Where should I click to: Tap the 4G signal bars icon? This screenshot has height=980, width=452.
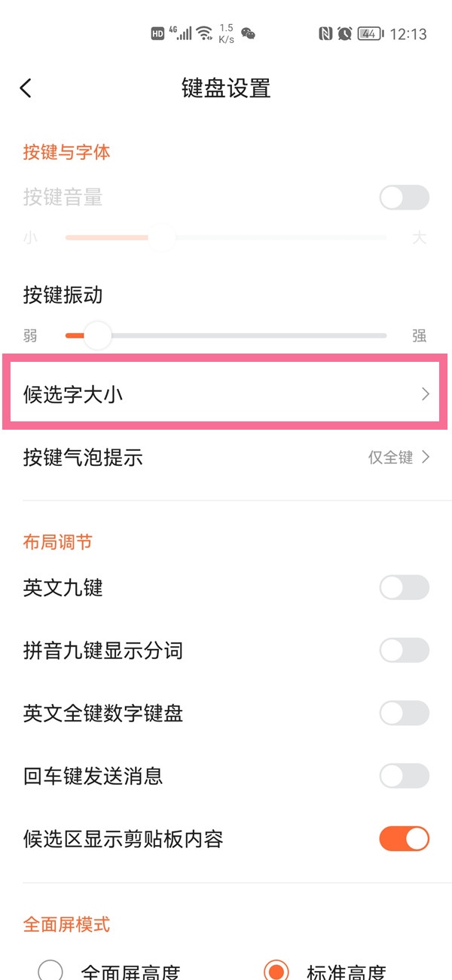183,33
